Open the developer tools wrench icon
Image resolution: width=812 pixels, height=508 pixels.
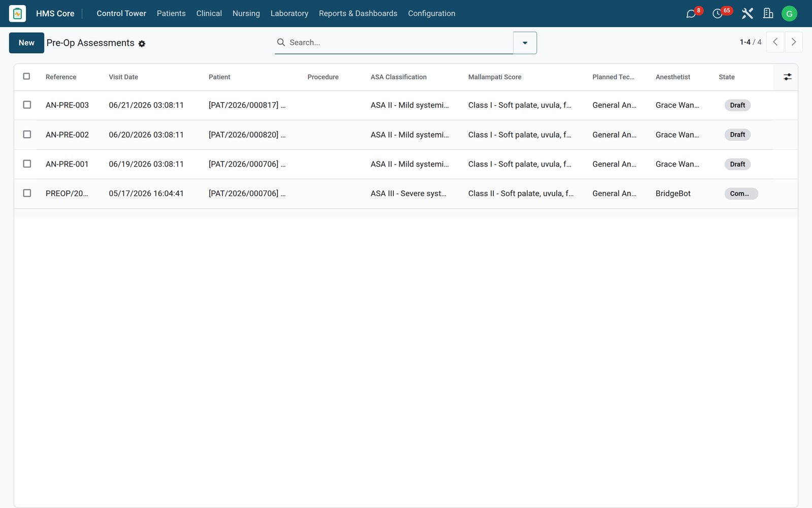[x=747, y=14]
